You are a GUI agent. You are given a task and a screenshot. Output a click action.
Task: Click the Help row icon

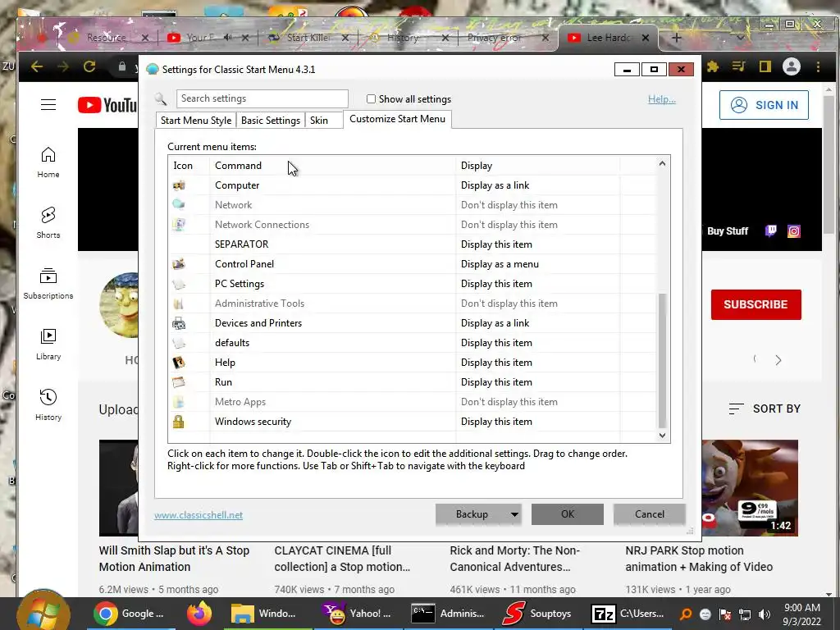179,362
